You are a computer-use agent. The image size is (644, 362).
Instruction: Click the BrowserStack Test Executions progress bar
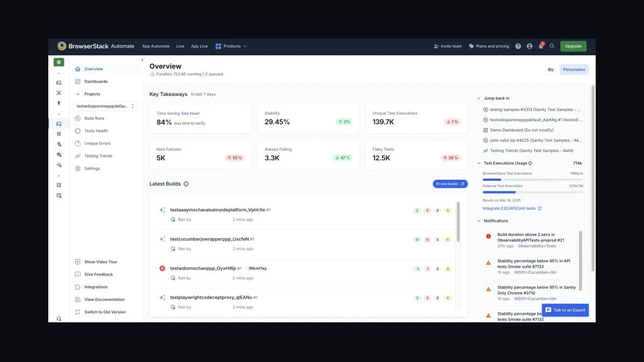532,180
